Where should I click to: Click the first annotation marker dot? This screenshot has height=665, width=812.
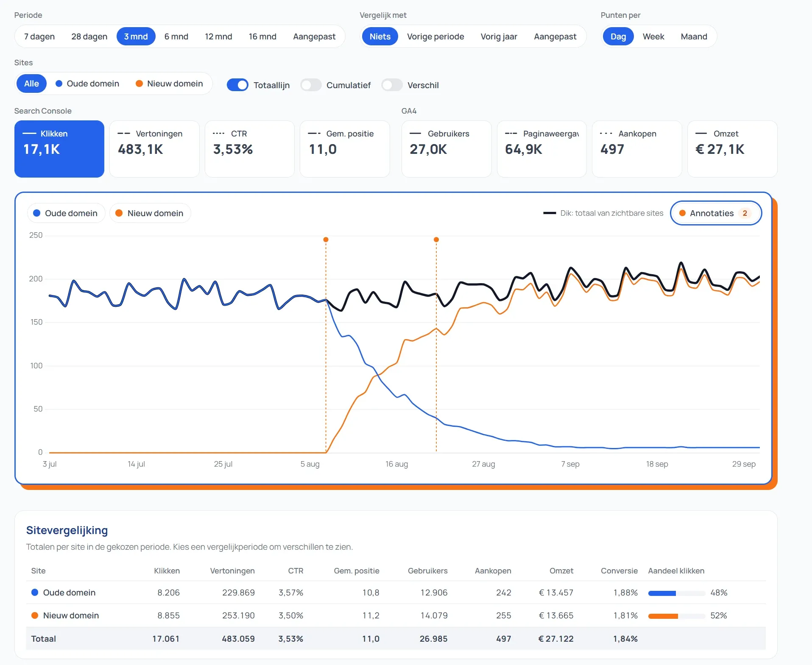tap(326, 240)
